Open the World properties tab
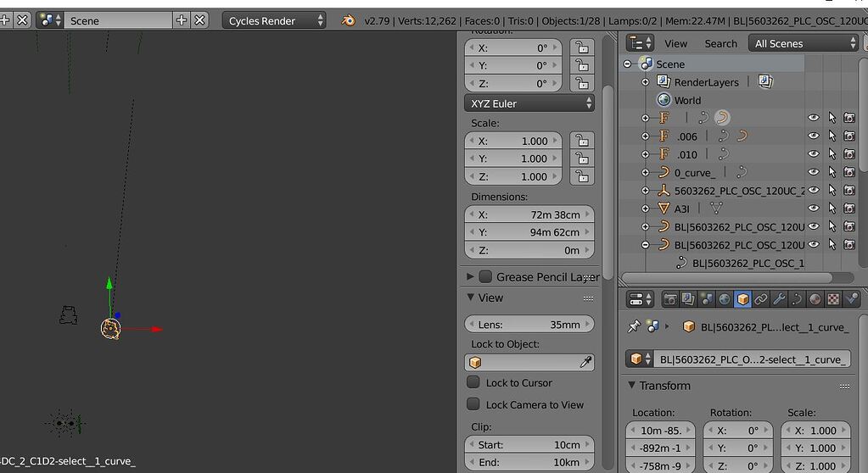 725,299
